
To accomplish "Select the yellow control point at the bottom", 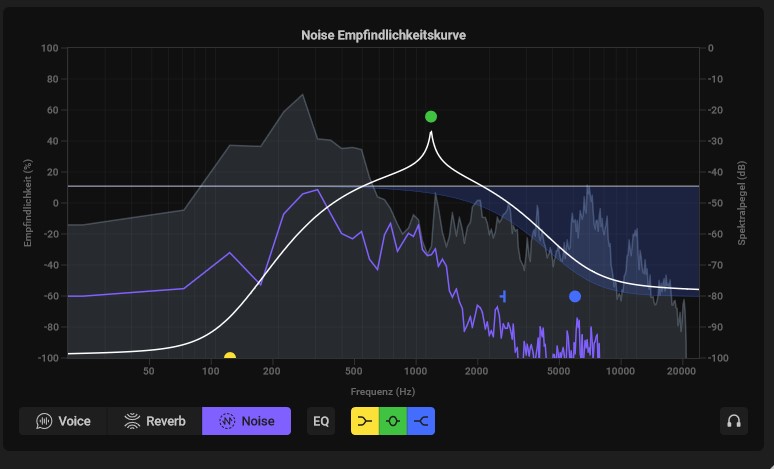I will (230, 357).
